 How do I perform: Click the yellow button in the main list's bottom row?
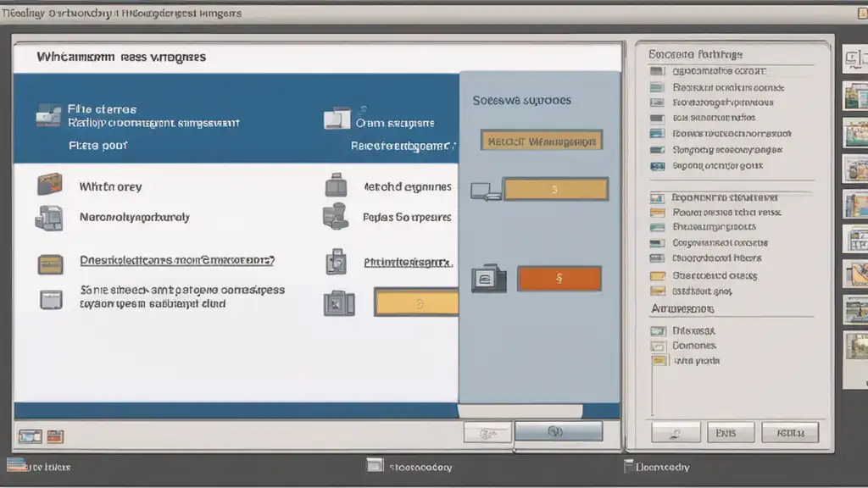pyautogui.click(x=417, y=302)
